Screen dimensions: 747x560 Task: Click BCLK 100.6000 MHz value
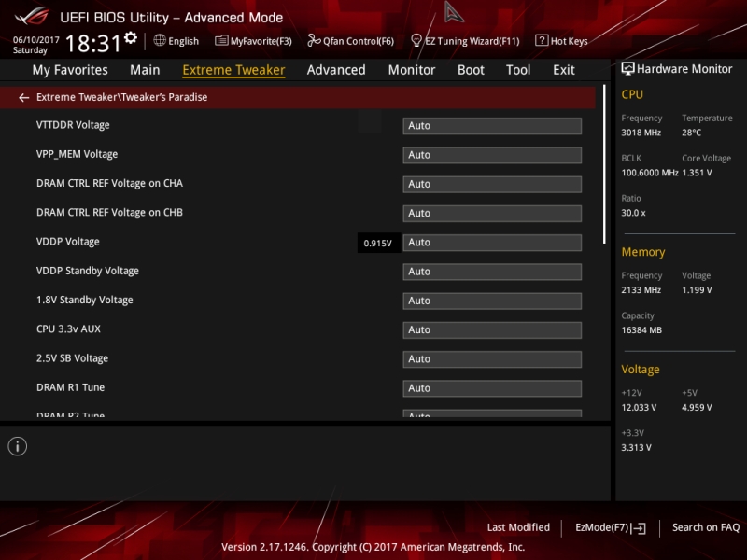(649, 173)
